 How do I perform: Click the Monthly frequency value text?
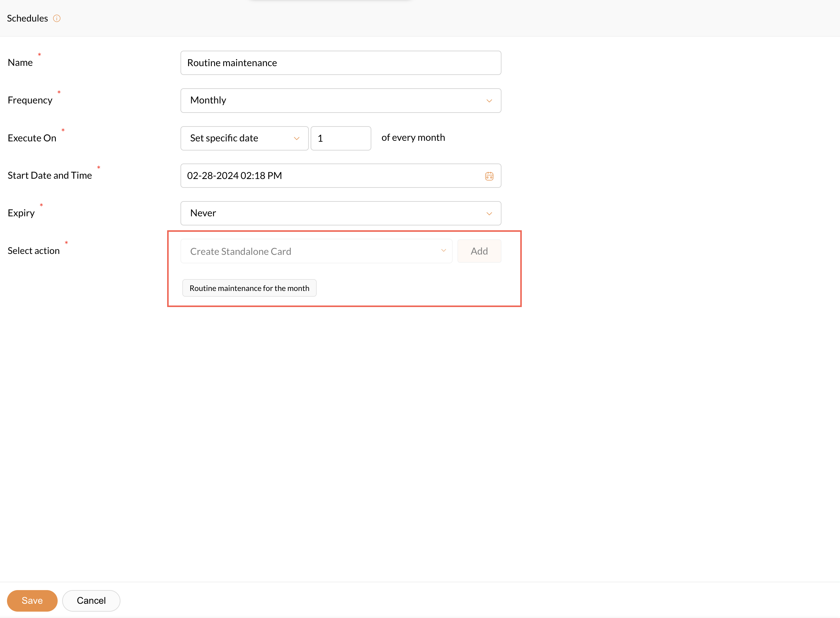pyautogui.click(x=208, y=100)
